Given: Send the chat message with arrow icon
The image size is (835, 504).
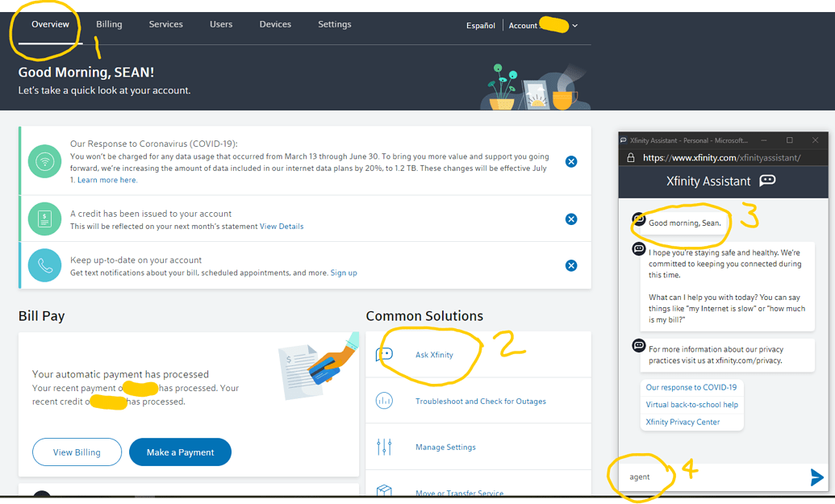Looking at the screenshot, I should 816,477.
